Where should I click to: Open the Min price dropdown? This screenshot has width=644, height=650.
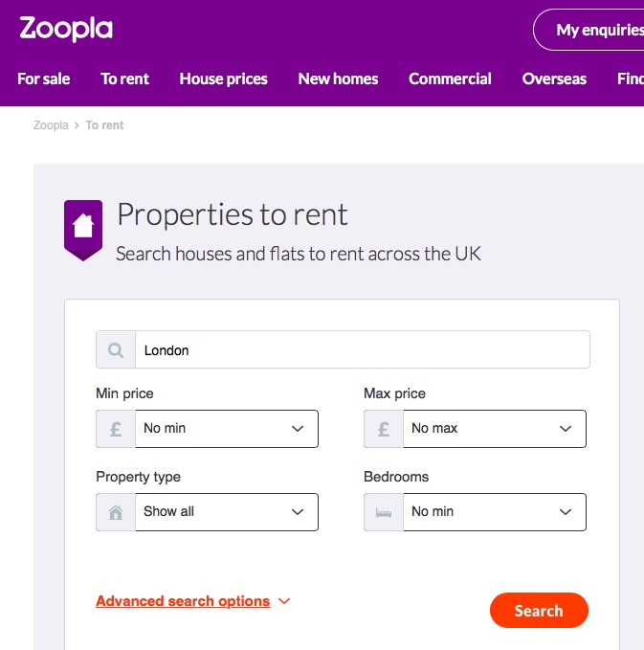(x=226, y=429)
